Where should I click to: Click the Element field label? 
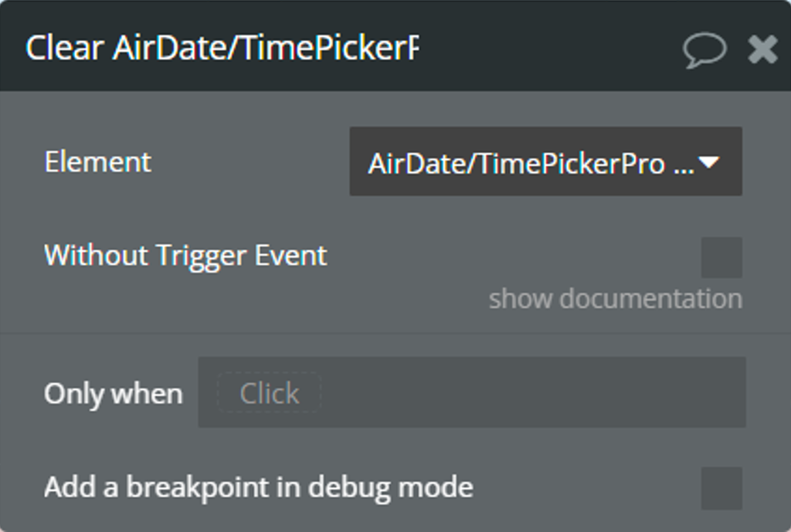[98, 162]
